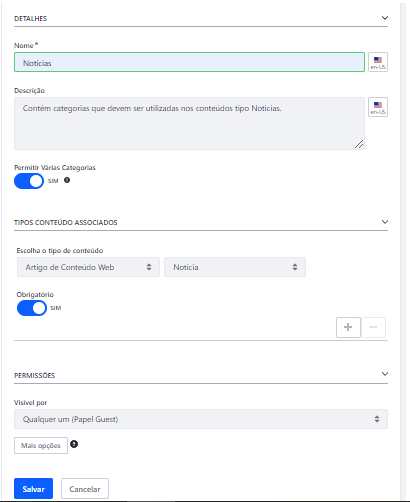This screenshot has width=410, height=502.
Task: Open the Notícia subtype dropdown
Action: point(235,267)
